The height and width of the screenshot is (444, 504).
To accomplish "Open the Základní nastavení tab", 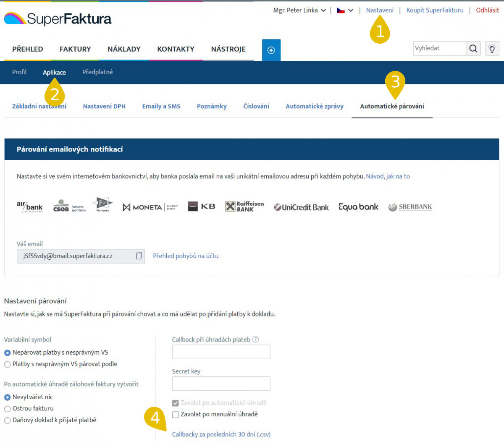I will (x=39, y=107).
